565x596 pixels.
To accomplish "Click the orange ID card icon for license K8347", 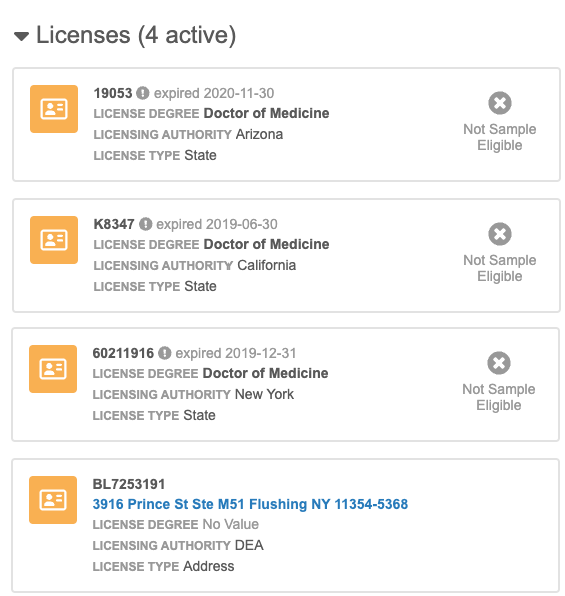I will [x=54, y=240].
